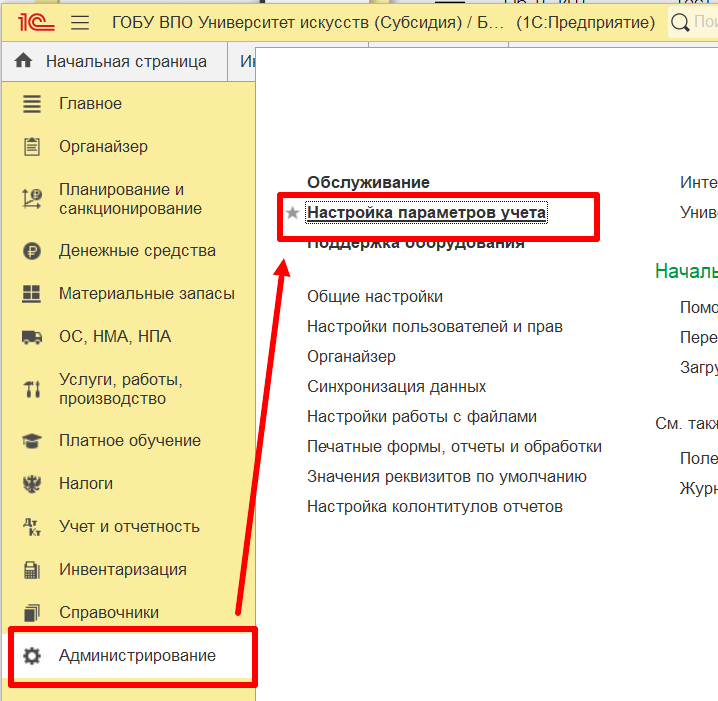Open Печатные формы, отчеты и обработки
Screen dimensions: 718x701
[454, 447]
